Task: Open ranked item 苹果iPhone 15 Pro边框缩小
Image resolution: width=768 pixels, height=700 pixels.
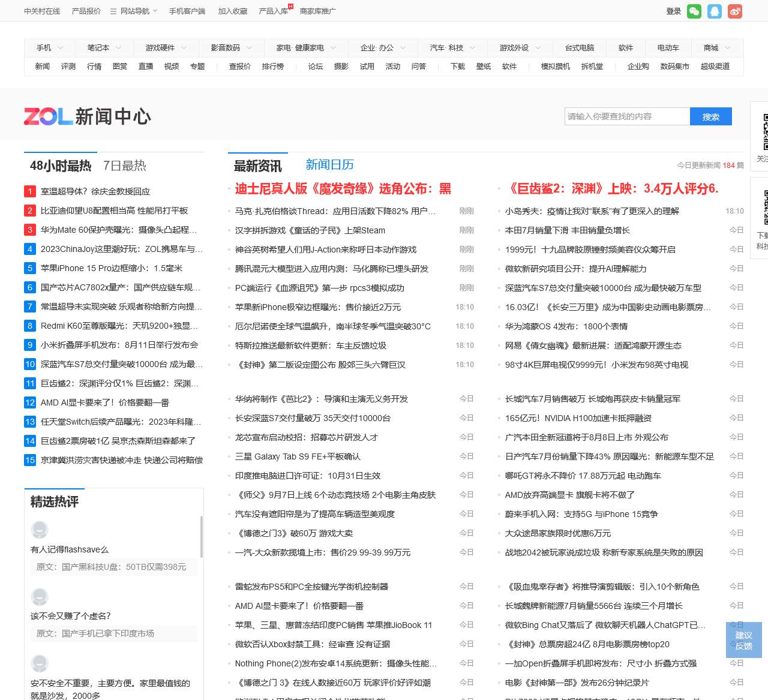Action: [112, 268]
